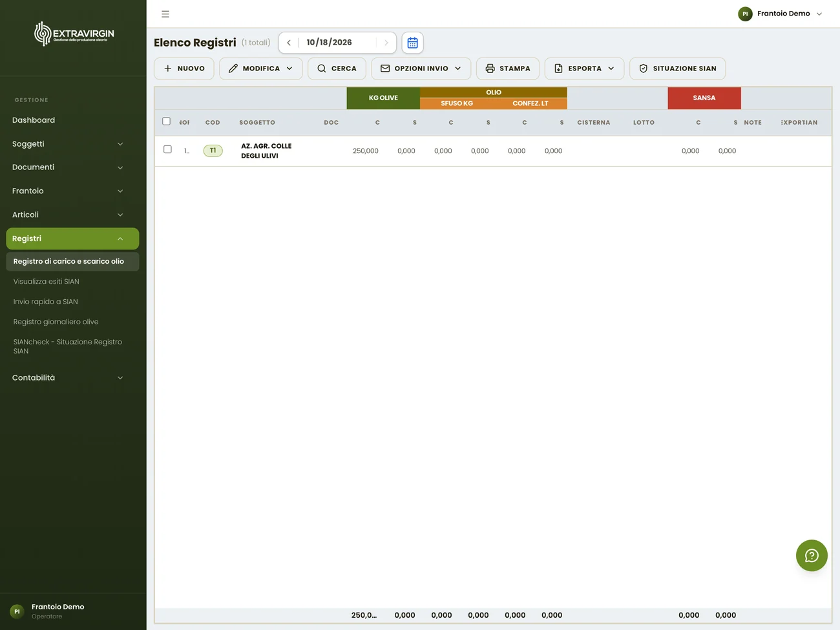
Task: Sort by the SOGGETTO column header
Action: 257,123
